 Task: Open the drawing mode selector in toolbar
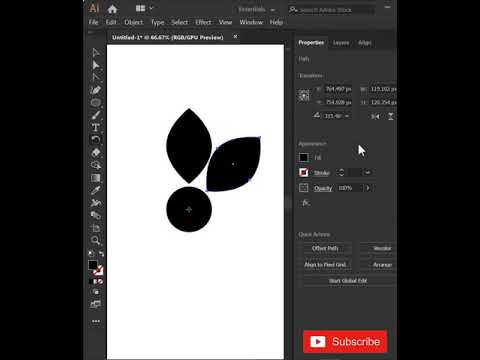click(x=96, y=292)
